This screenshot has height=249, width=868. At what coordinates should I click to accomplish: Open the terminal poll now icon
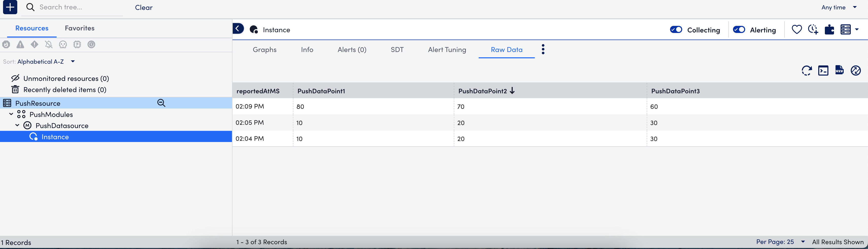(823, 71)
